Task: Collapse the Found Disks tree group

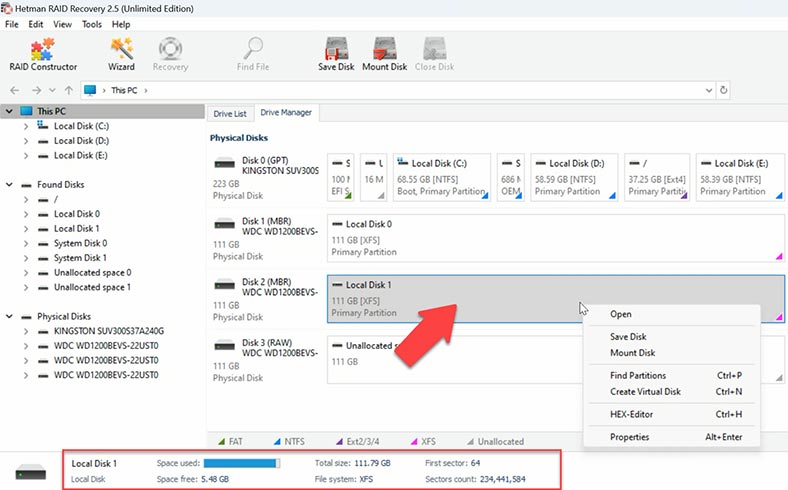Action: point(9,184)
